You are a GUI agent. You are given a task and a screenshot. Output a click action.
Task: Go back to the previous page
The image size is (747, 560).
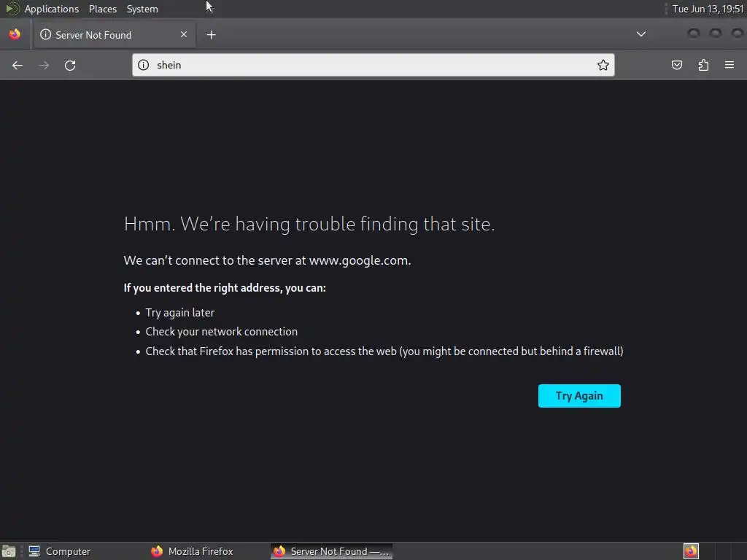pyautogui.click(x=18, y=65)
